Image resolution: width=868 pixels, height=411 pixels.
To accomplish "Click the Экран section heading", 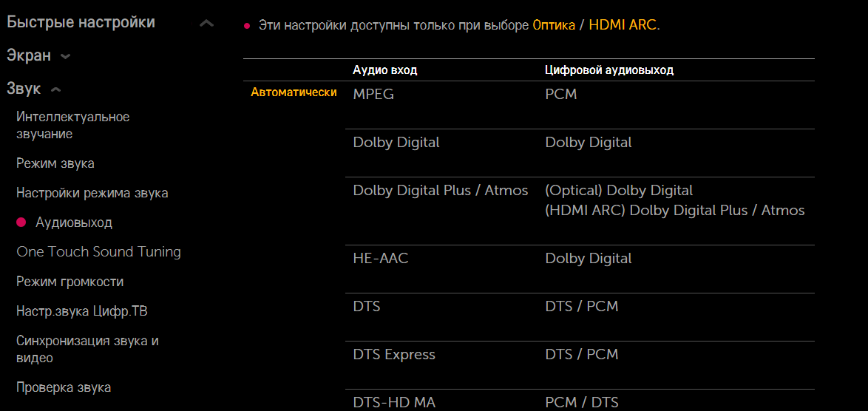I will tap(29, 55).
